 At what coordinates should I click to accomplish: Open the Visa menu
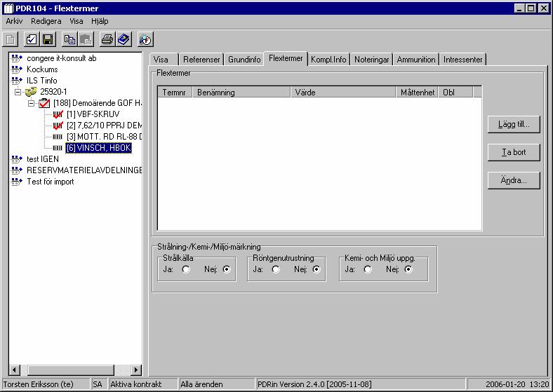[76, 21]
